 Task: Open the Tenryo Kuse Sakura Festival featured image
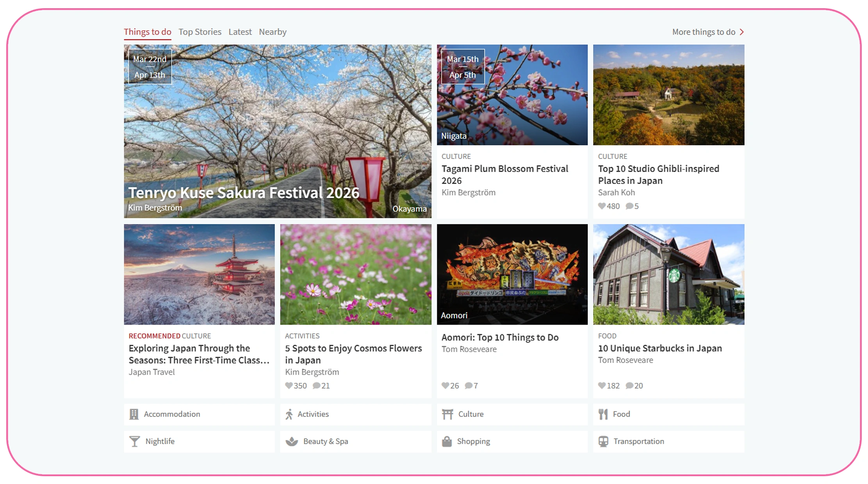click(277, 131)
